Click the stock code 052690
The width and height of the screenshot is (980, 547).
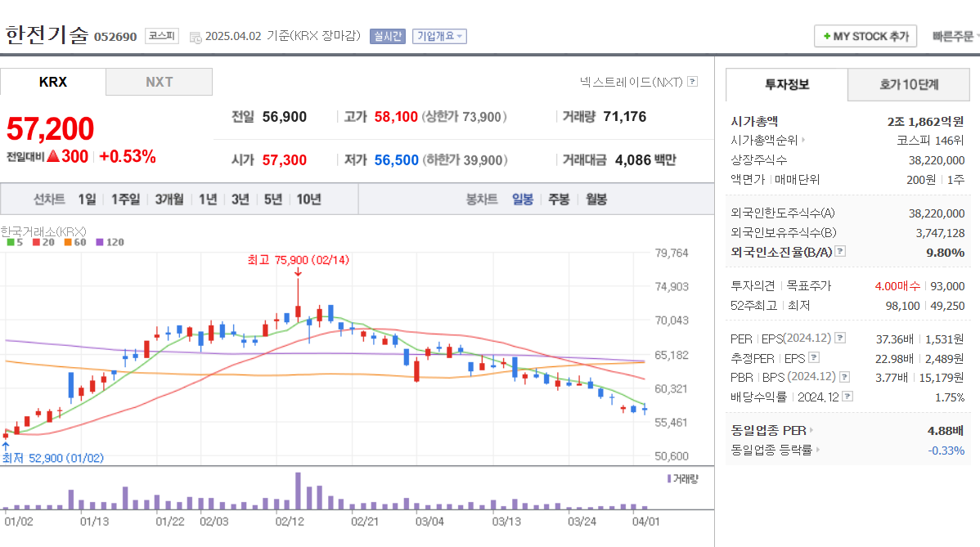coord(115,37)
